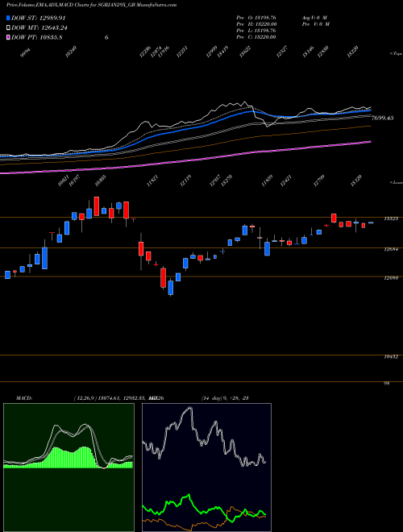403x532 pixels.
Task: Click the blue DOW ST legend swatch
Action: tap(8, 18)
